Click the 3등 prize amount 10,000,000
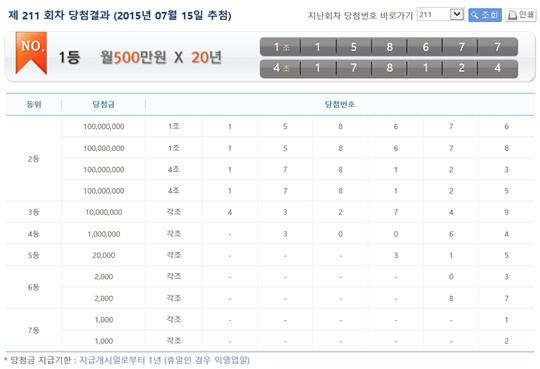 pyautogui.click(x=104, y=212)
